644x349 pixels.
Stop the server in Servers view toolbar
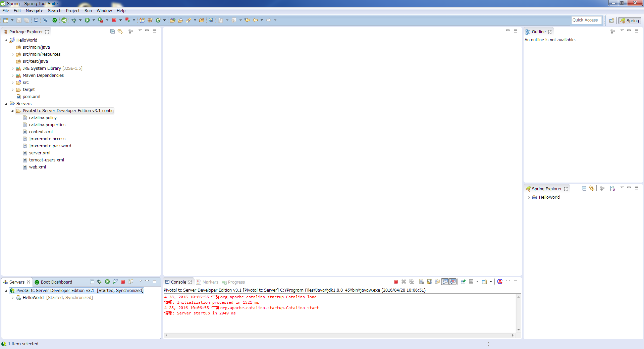(x=123, y=282)
